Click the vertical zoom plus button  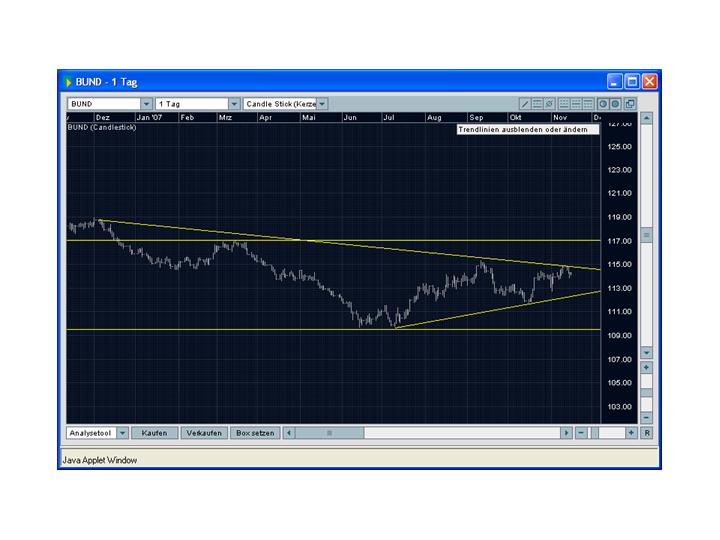coord(646,367)
